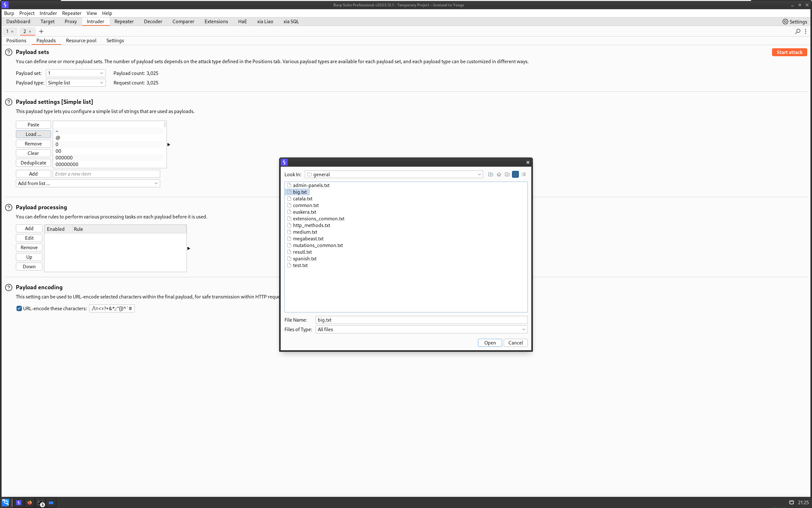The width and height of the screenshot is (812, 508).
Task: Click the show desktop icon in tray
Action: click(x=791, y=503)
